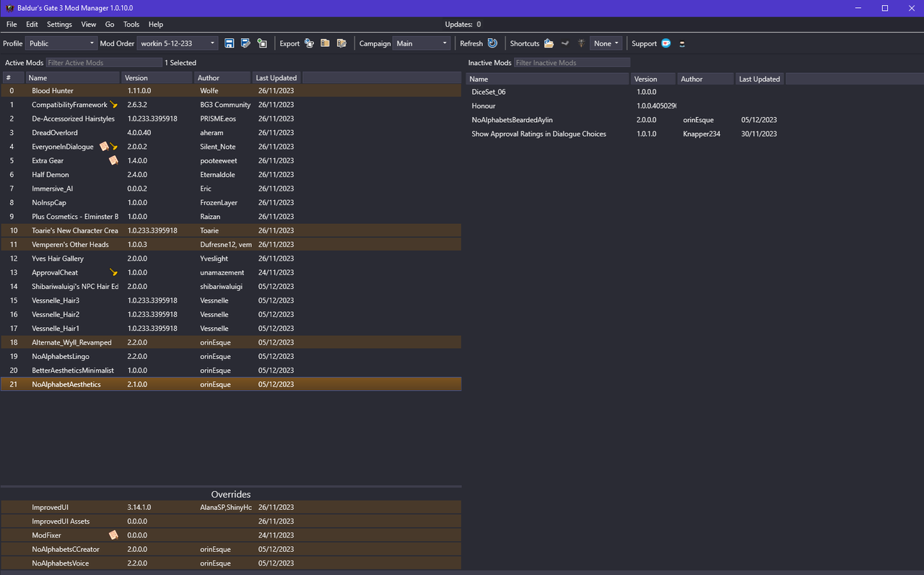Select the Half Demon mod row
This screenshot has height=575, width=924.
click(231, 175)
